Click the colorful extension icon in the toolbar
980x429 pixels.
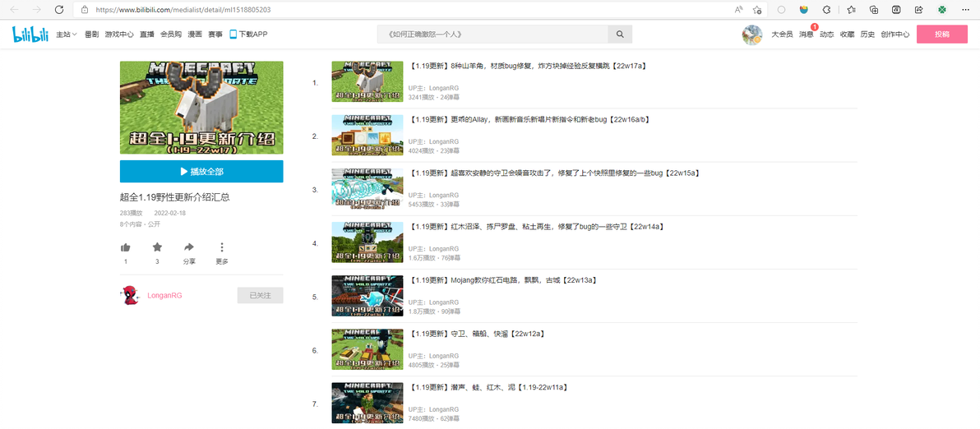click(804, 10)
